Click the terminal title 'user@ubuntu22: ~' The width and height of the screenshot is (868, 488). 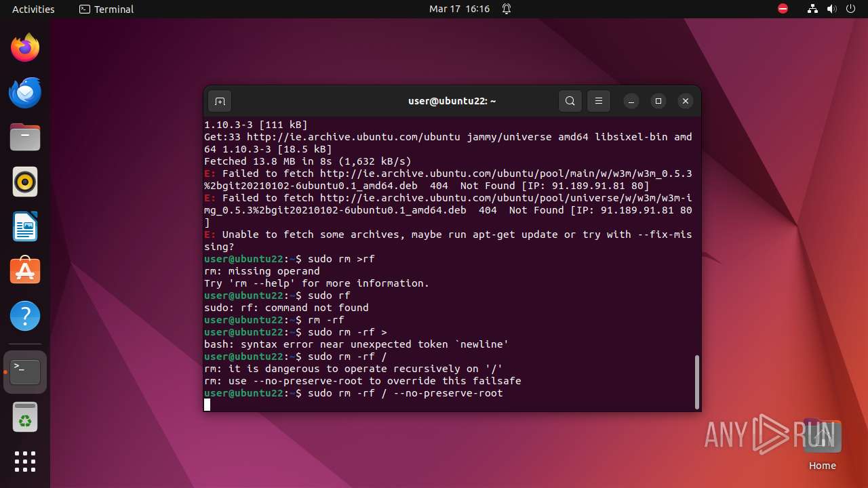(452, 101)
